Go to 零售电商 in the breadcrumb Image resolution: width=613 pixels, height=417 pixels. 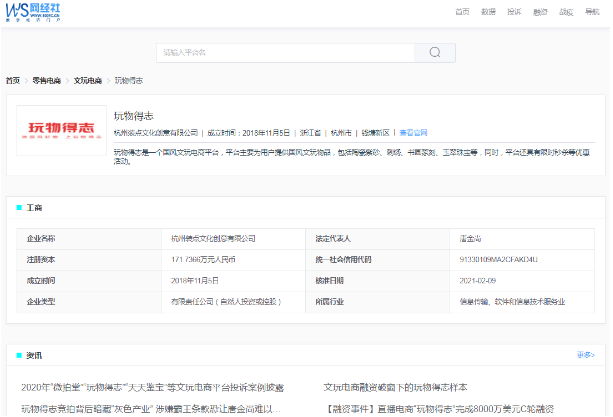[47, 81]
